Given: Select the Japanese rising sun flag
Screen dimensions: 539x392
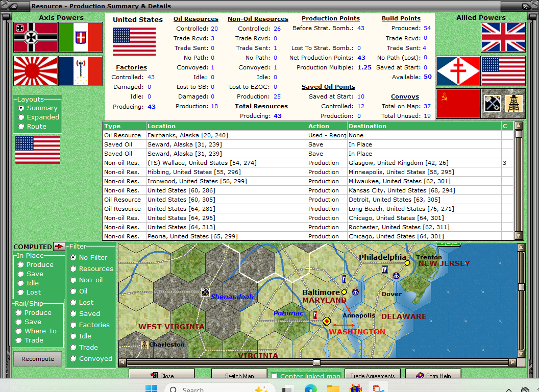Looking at the screenshot, I should (x=36, y=71).
